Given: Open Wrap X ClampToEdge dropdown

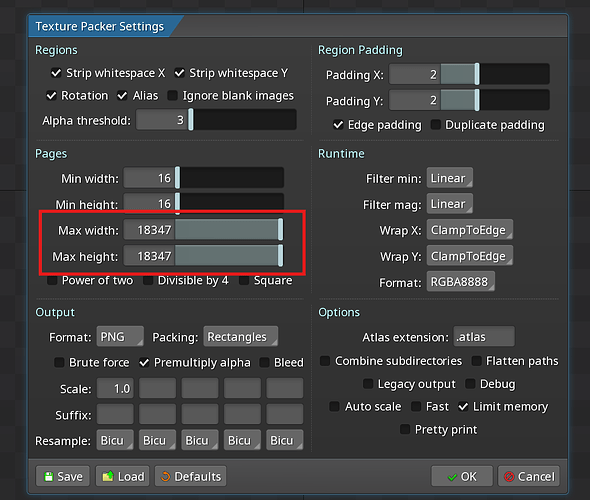Looking at the screenshot, I should click(x=470, y=230).
